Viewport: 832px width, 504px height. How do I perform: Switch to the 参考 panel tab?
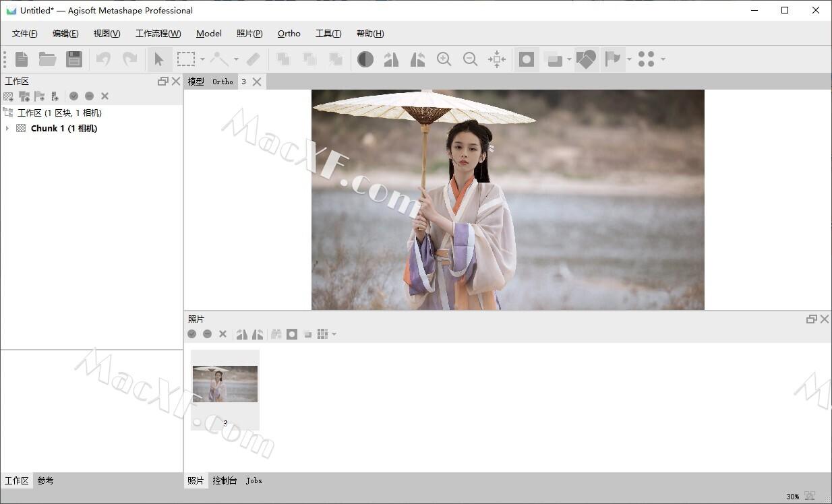(44, 480)
